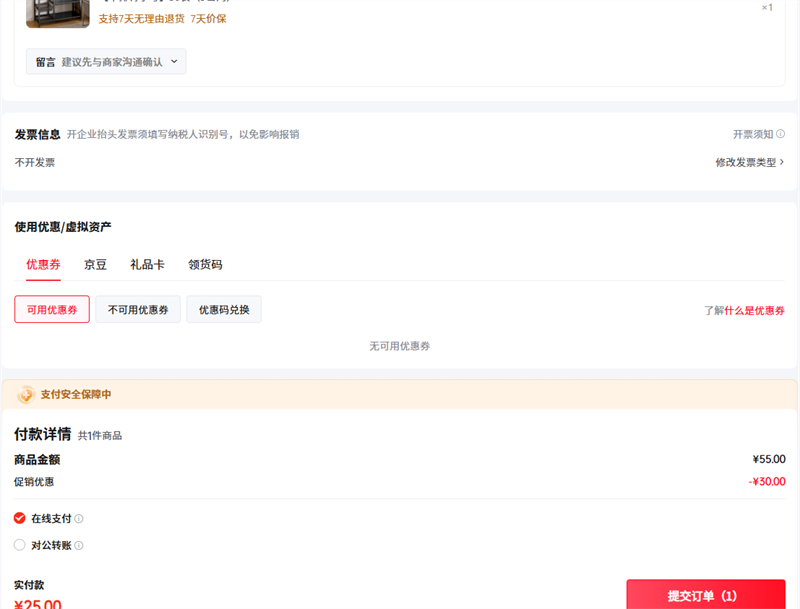Image resolution: width=800 pixels, height=609 pixels.
Task: Click the 7天价保 price protection label
Action: click(208, 18)
